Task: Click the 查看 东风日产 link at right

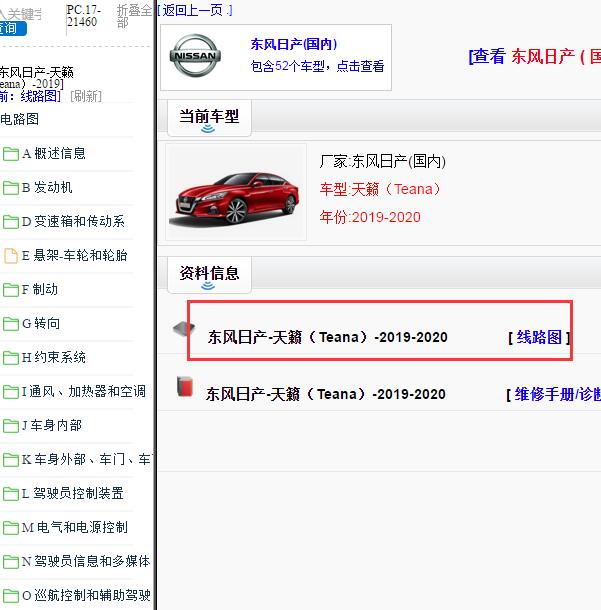Action: click(534, 57)
